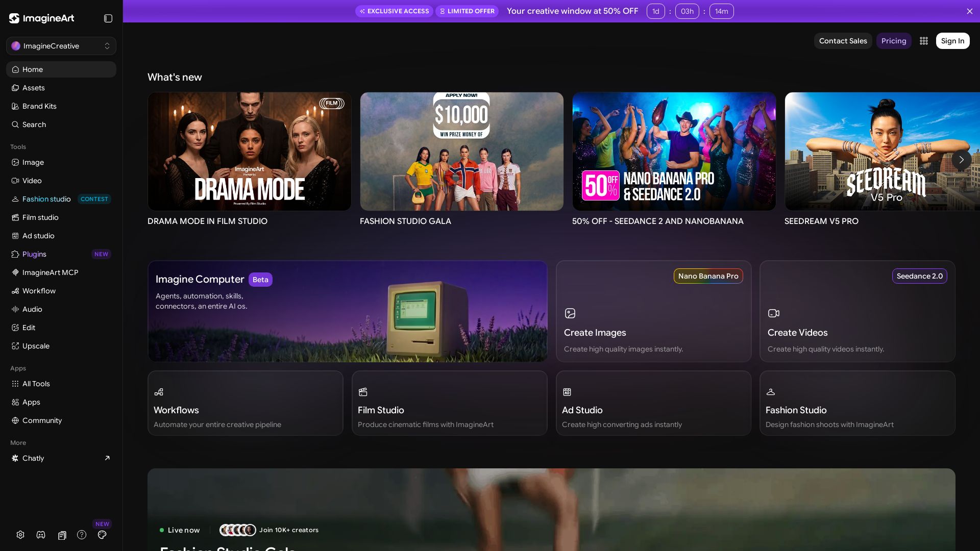
Task: Click the Exclusive Access badge
Action: click(394, 11)
